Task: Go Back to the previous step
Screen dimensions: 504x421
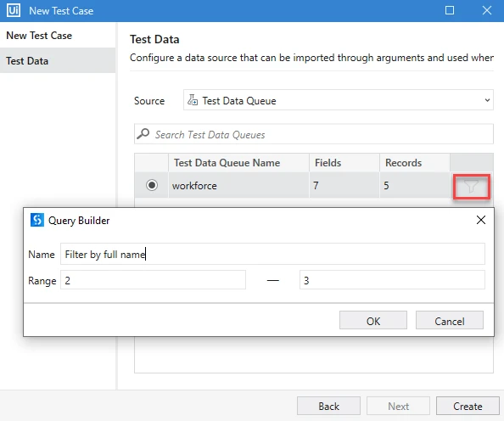Action: point(328,406)
